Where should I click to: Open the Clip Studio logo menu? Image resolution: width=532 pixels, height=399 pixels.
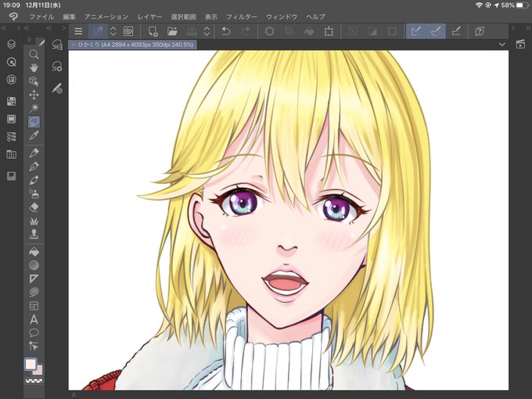coord(13,16)
